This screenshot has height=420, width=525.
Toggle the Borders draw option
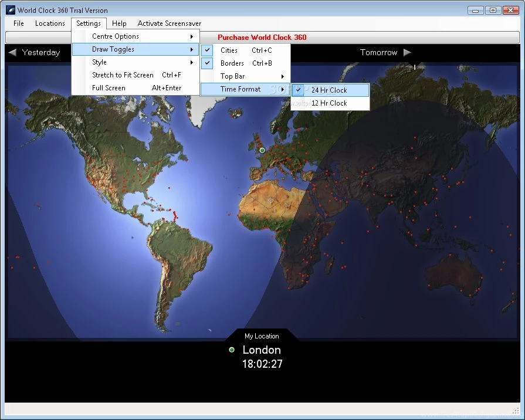coord(245,63)
